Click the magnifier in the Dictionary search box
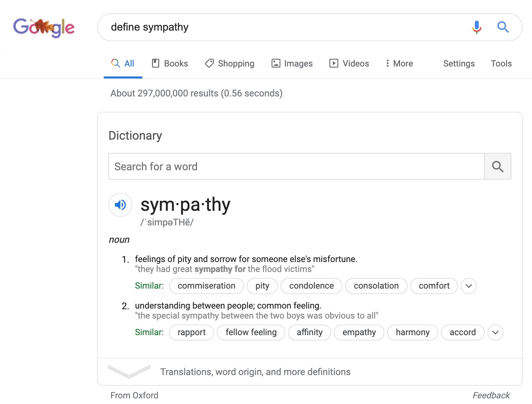 pyautogui.click(x=498, y=166)
